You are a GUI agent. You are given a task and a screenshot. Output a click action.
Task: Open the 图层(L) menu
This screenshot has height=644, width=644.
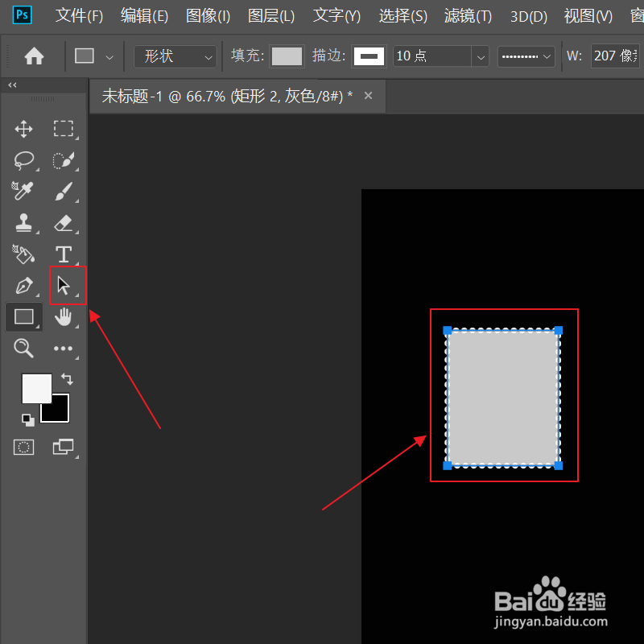coord(271,16)
